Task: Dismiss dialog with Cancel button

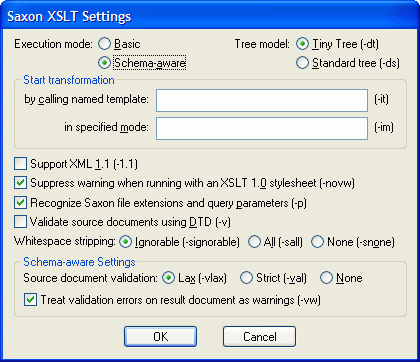Action: point(259,336)
